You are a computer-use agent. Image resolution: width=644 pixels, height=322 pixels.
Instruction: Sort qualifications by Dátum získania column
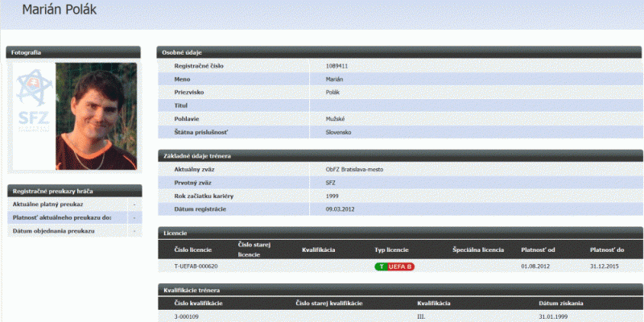point(561,303)
